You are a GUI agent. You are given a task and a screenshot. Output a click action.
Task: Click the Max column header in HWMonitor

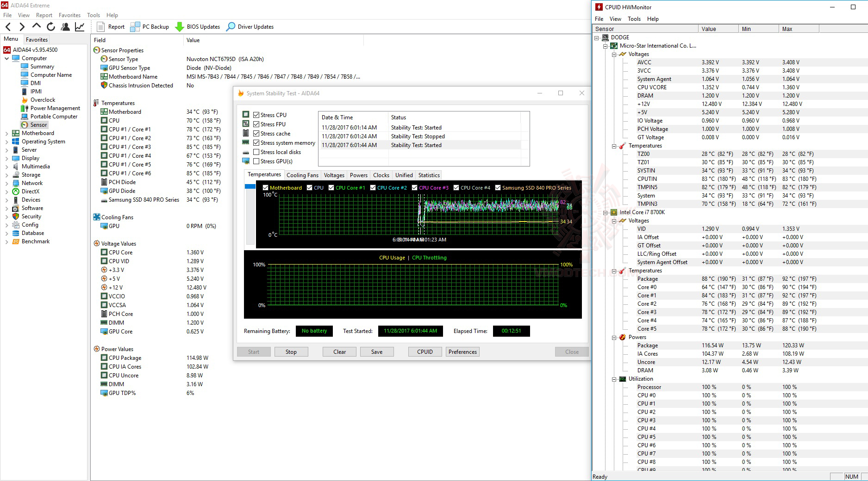pos(799,29)
